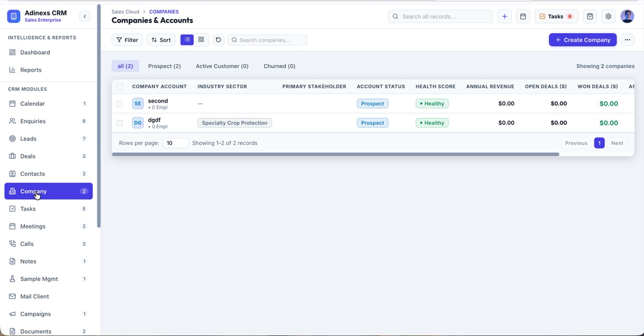Open the Enquiries module
The height and width of the screenshot is (336, 644).
(48, 121)
